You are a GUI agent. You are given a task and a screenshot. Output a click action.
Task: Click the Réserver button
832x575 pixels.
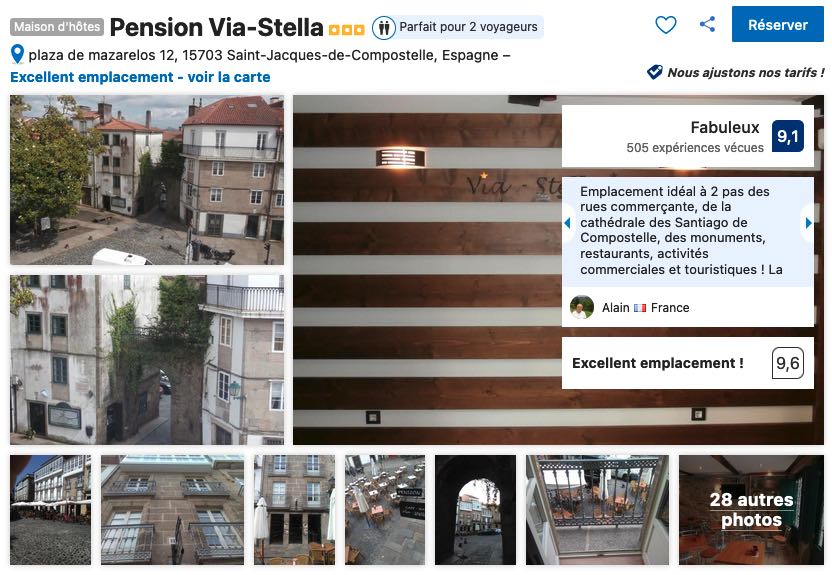click(x=777, y=24)
